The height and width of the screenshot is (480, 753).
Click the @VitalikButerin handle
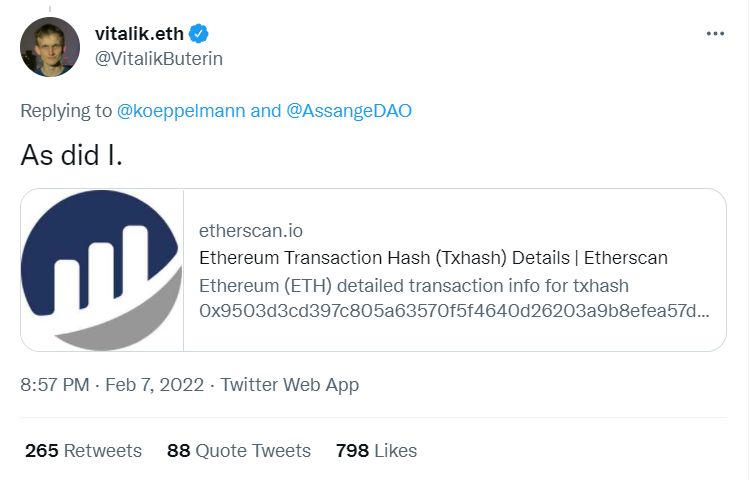click(x=158, y=59)
